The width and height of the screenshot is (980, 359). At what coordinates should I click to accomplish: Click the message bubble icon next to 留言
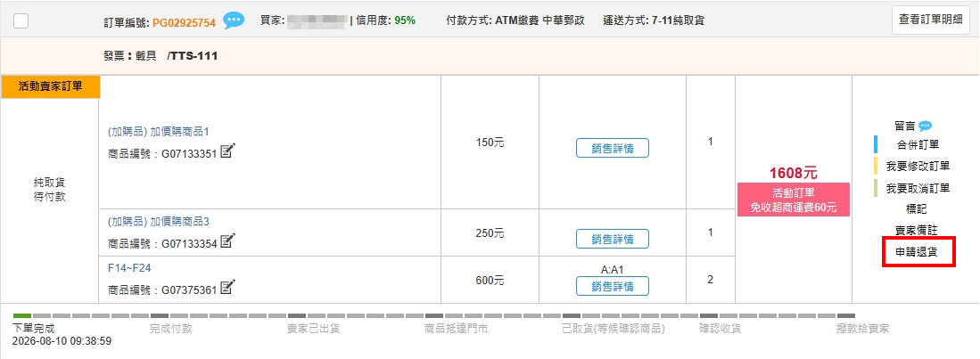click(x=925, y=126)
